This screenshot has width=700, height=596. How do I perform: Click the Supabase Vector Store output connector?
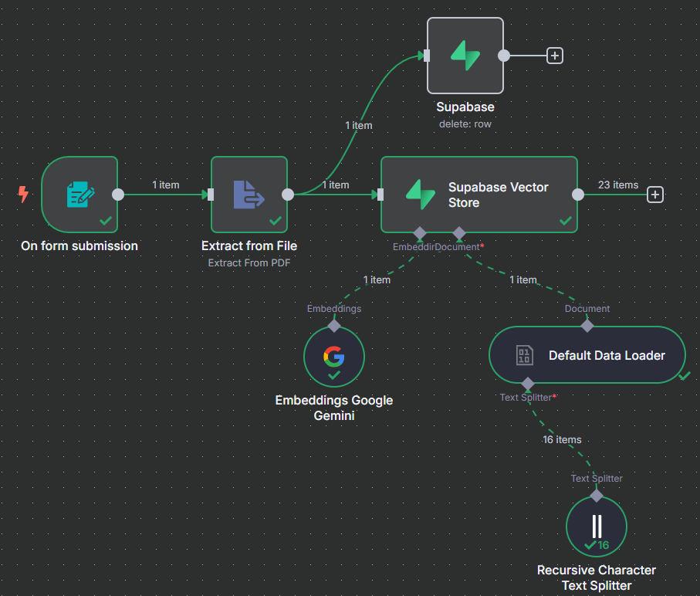click(578, 195)
